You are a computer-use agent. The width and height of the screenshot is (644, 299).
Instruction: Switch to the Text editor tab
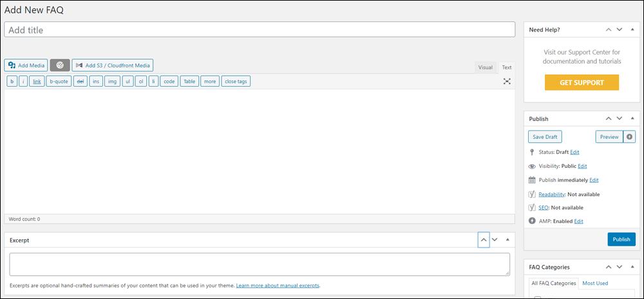[507, 68]
